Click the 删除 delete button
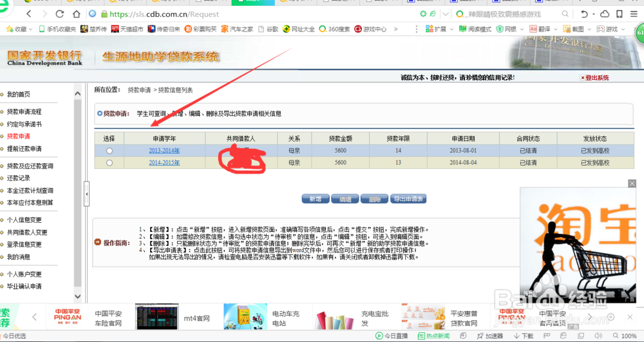 click(x=374, y=199)
